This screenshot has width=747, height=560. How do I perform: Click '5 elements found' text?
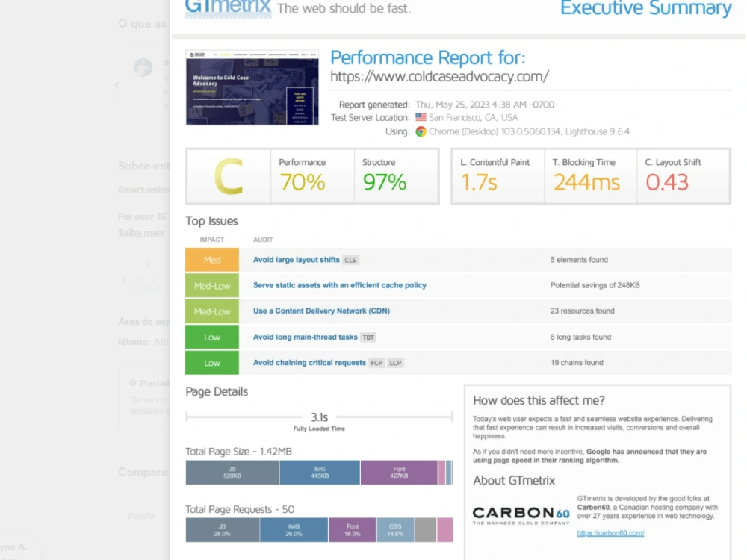(x=579, y=260)
